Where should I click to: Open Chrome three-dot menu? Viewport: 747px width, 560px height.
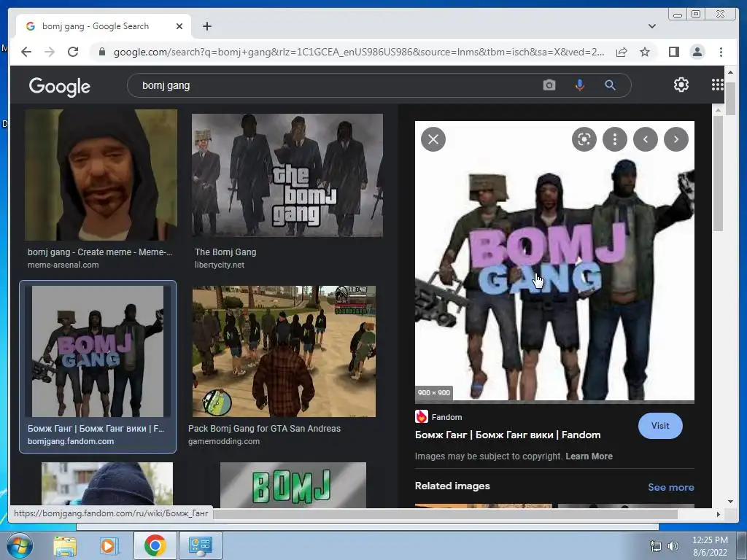pyautogui.click(x=721, y=52)
